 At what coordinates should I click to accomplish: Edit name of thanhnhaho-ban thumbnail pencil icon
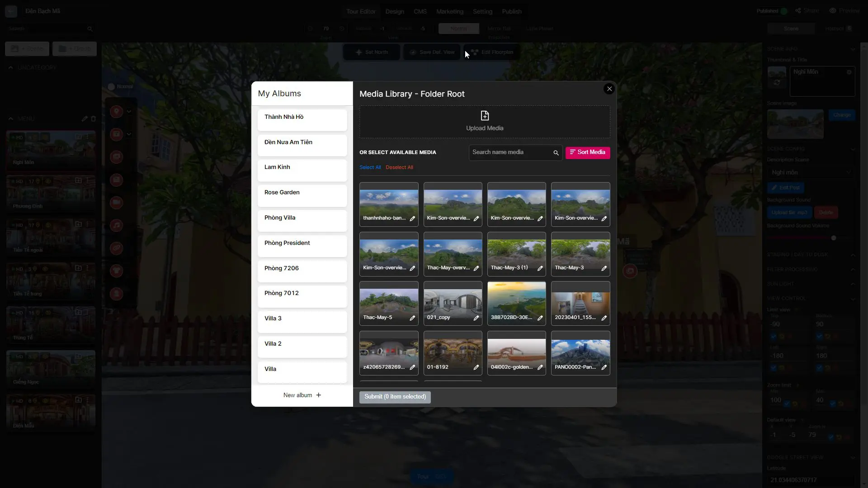(412, 218)
